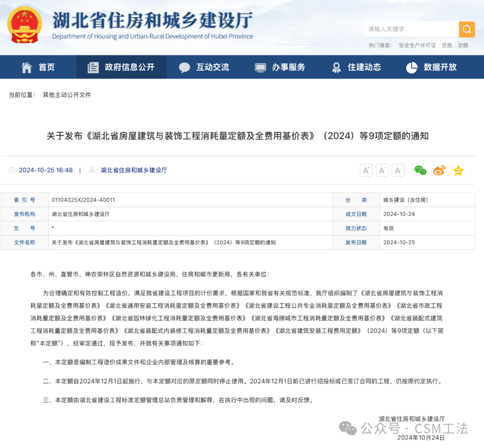This screenshot has height=448, width=484.
Task: Click publish timestamp 2024-10-25 16:48
Action: [46, 170]
